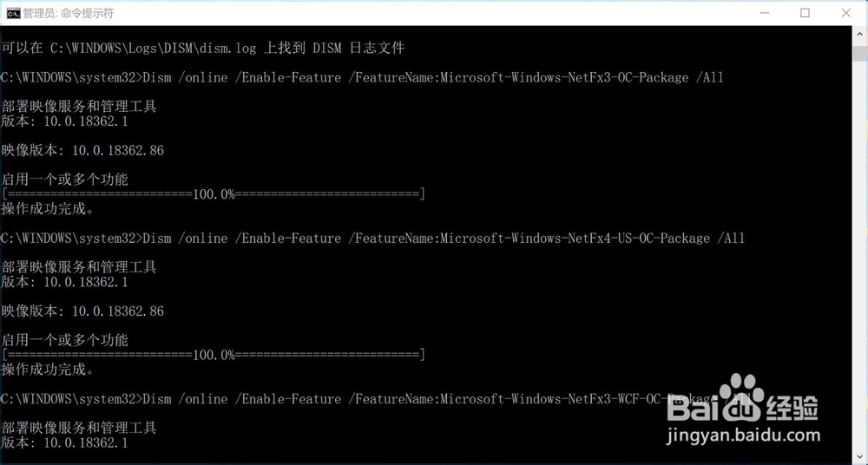The width and height of the screenshot is (868, 465).
Task: Click the first 操作成功完成 message
Action: (x=48, y=209)
